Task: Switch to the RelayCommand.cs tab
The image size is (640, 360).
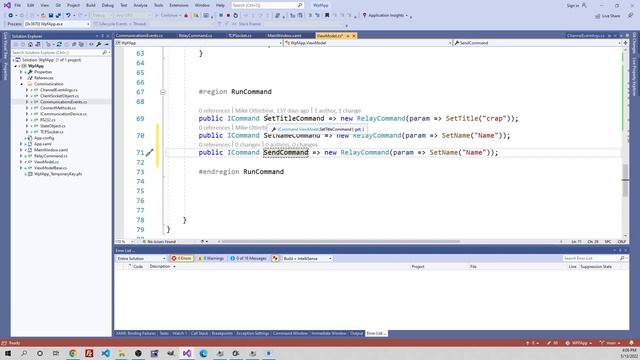Action: click(x=196, y=36)
